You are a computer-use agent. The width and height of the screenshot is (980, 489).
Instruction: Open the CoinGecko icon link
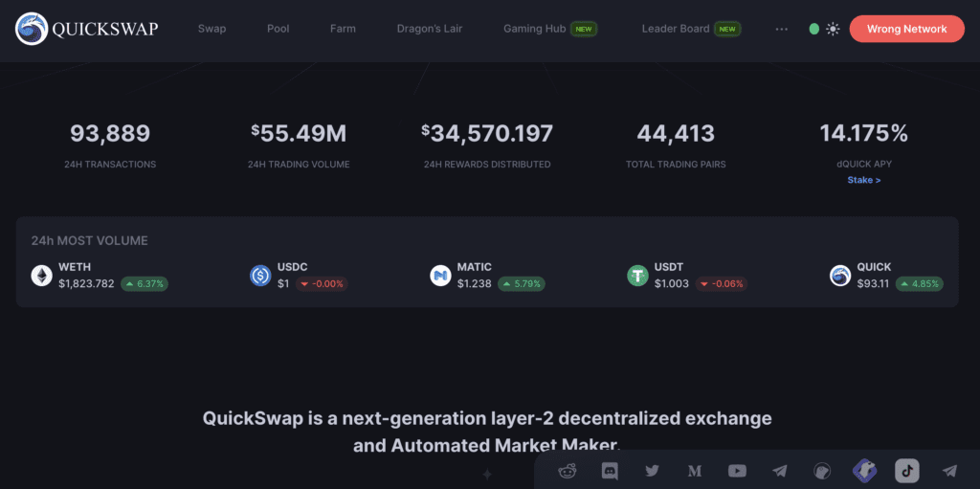(x=821, y=471)
